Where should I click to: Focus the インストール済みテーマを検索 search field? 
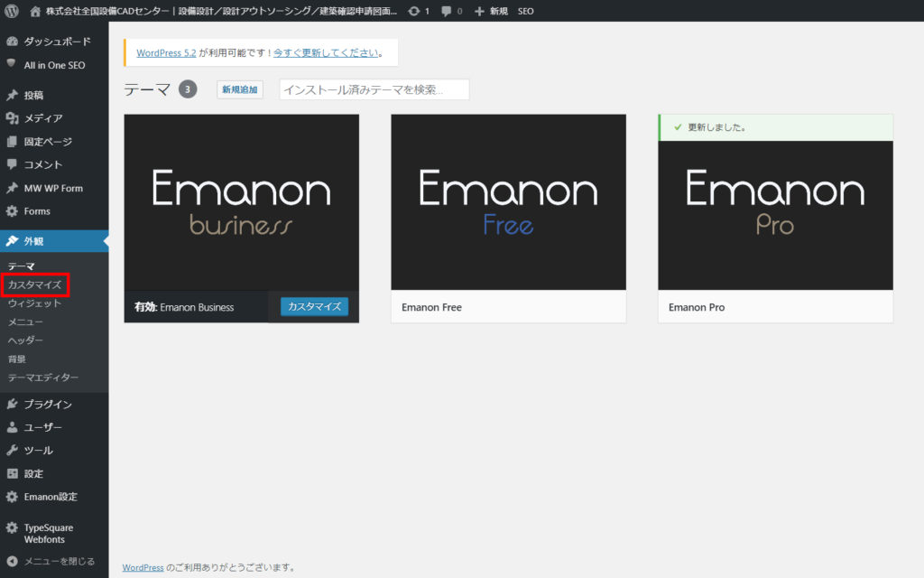[374, 89]
